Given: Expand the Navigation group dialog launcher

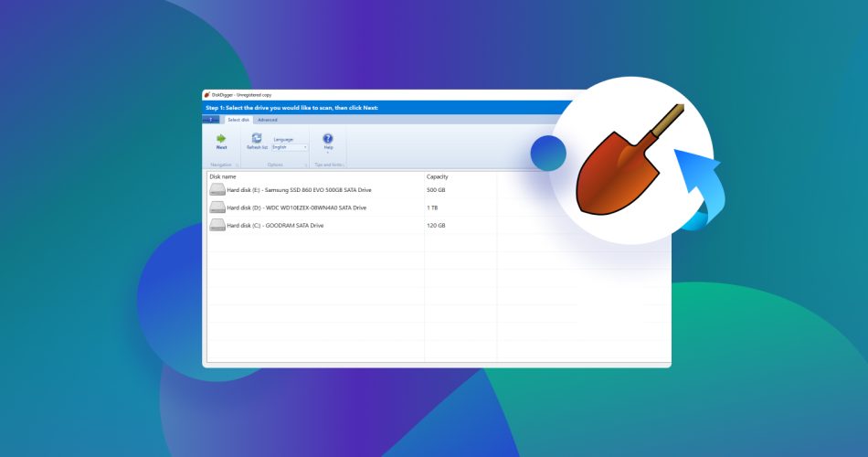Looking at the screenshot, I should tap(238, 165).
